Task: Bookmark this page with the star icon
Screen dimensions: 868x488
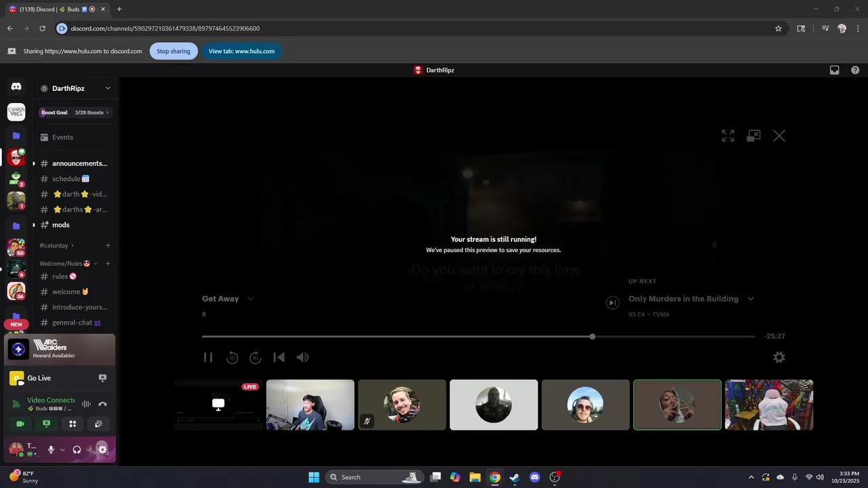Action: (778, 28)
